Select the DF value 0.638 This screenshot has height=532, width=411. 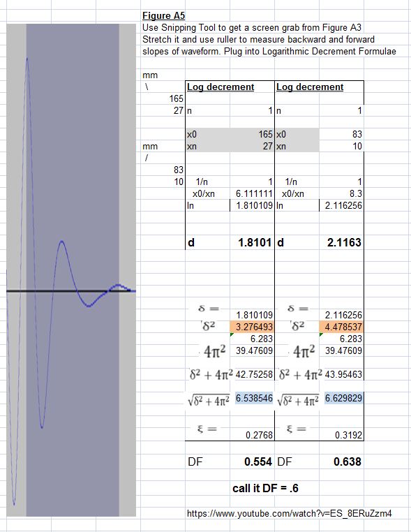tap(348, 461)
